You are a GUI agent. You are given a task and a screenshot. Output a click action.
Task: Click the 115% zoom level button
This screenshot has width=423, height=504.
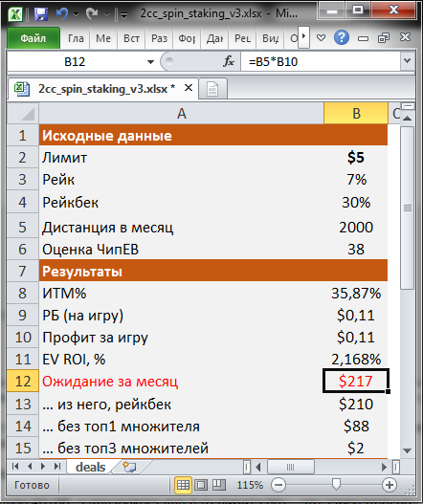point(250,485)
